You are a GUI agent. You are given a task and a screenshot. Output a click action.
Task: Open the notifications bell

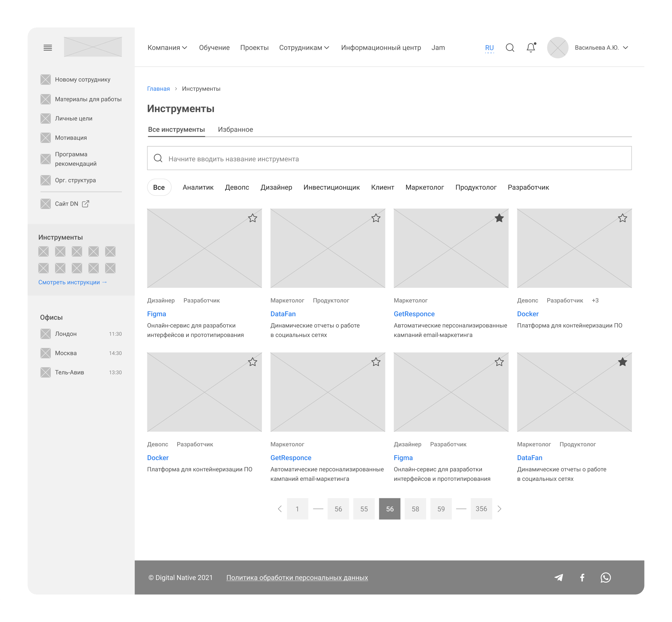click(531, 47)
